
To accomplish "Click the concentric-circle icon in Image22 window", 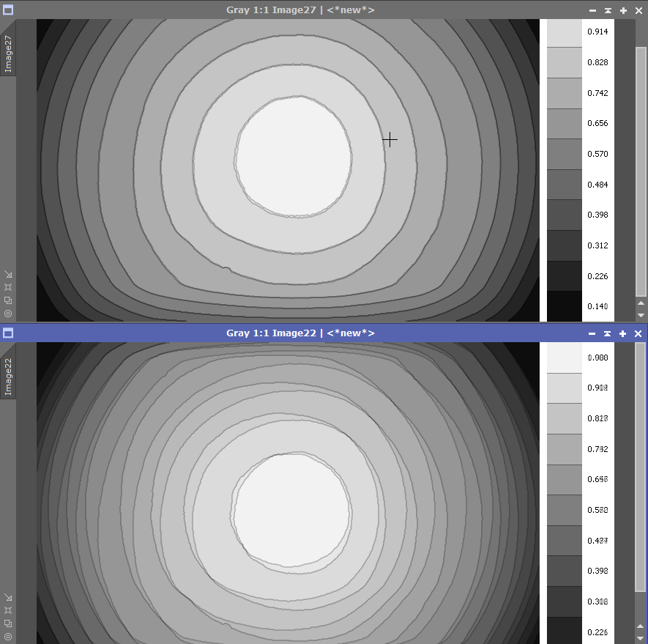I will click(x=8, y=635).
